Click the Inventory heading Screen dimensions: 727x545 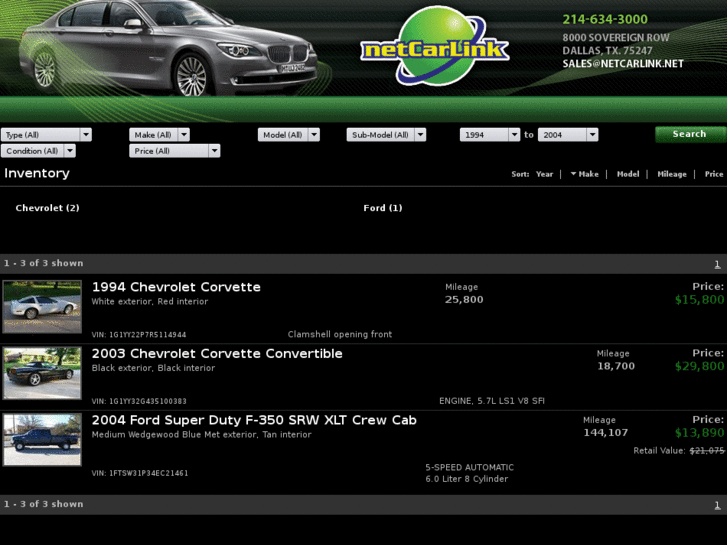point(37,173)
